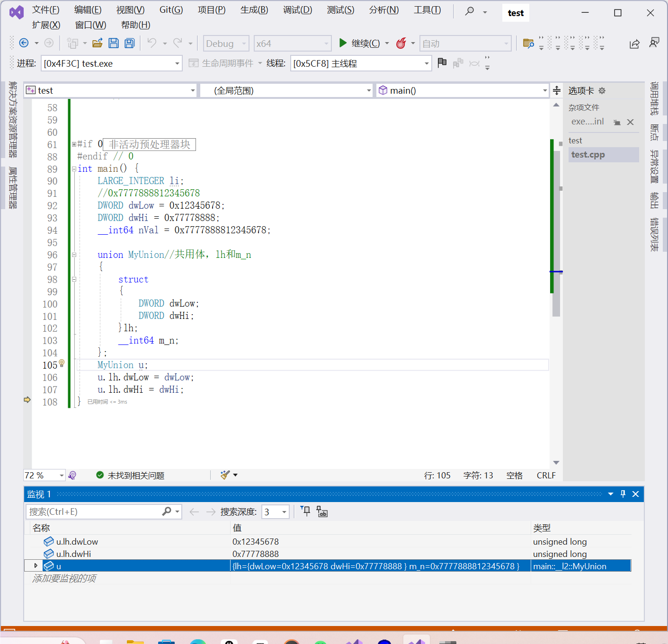This screenshot has height=644, width=668.
Task: Click the code cleanup broom icon
Action: tap(225, 475)
